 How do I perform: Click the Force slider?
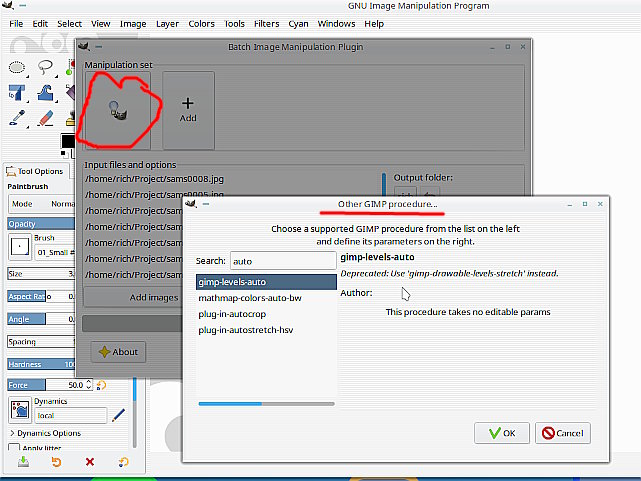click(x=46, y=385)
